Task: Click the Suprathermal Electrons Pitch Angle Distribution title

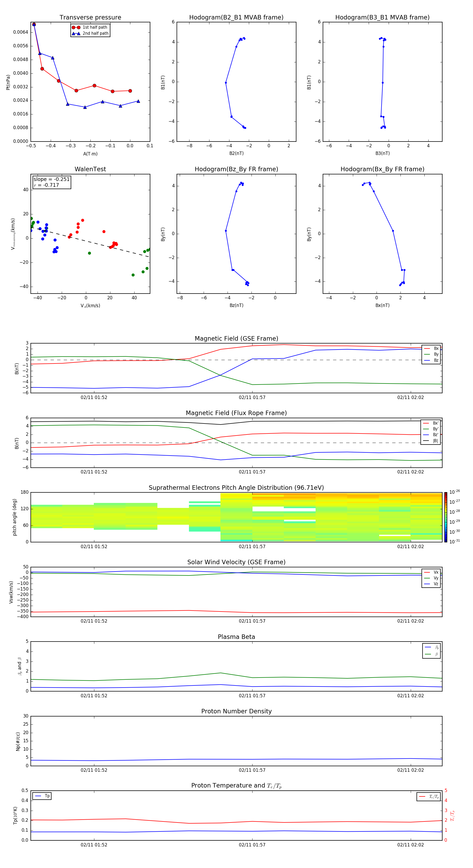Action: [236, 488]
